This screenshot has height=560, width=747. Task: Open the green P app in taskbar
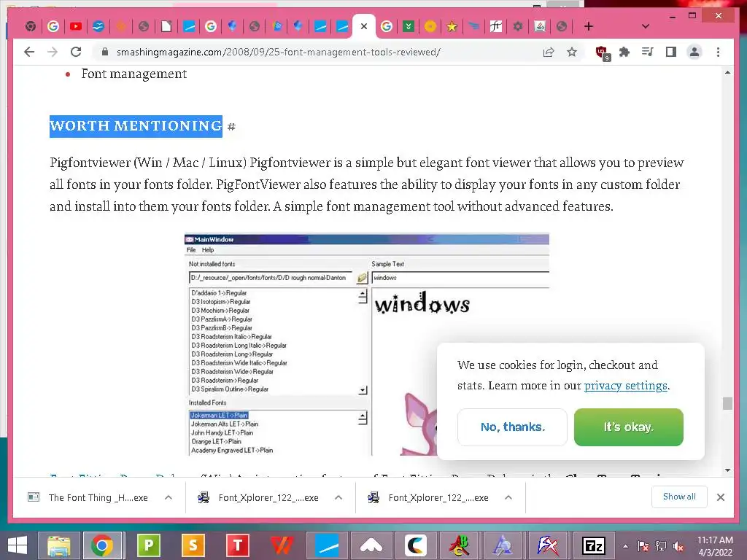coord(148,545)
